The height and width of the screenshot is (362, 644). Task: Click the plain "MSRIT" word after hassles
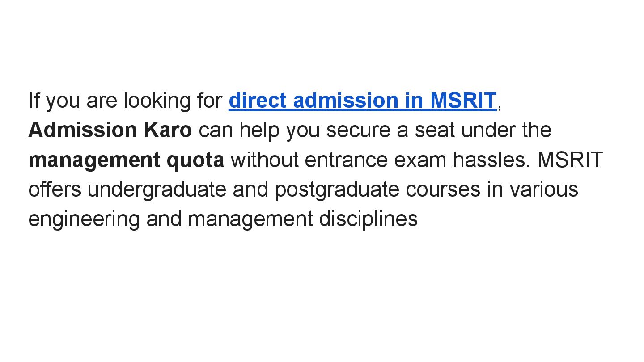570,160
